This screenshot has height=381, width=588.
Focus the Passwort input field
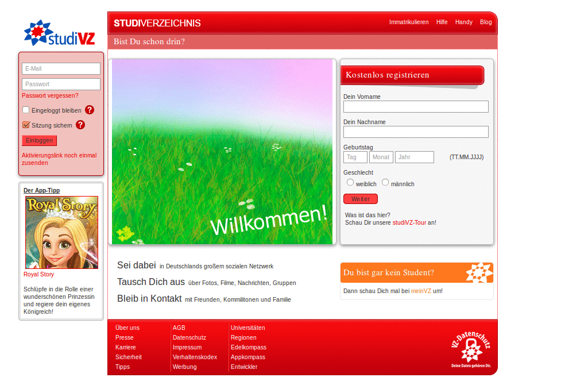tap(61, 84)
